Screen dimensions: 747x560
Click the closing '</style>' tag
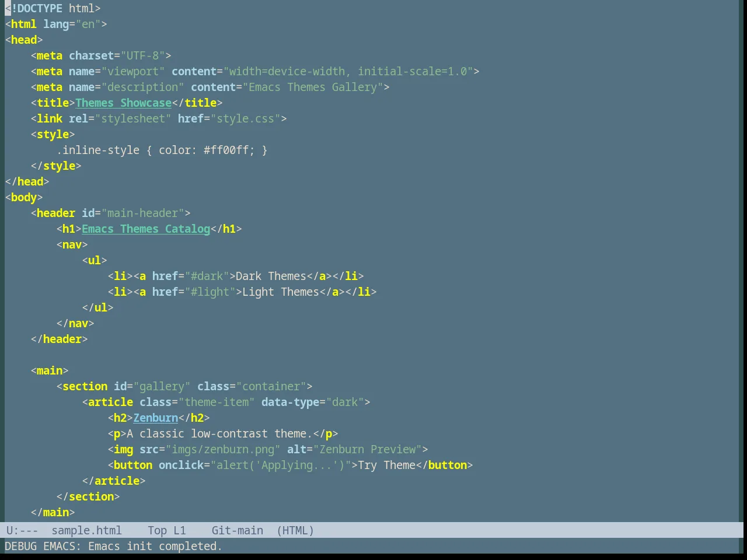tap(56, 166)
